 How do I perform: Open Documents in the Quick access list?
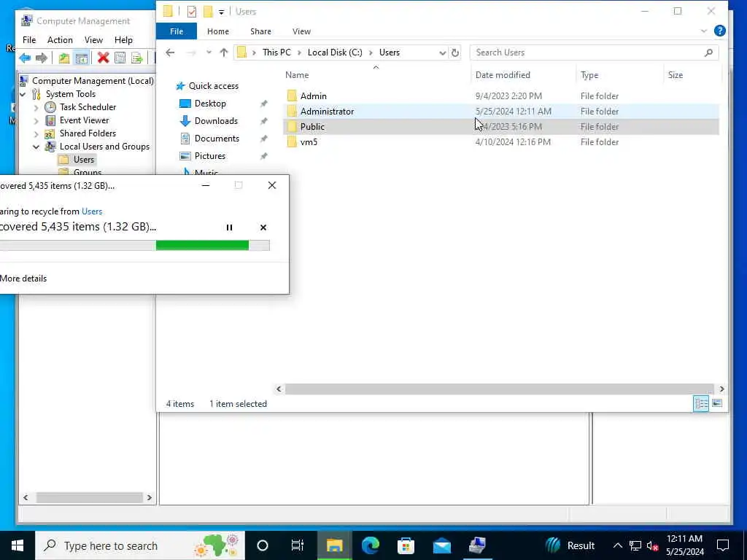click(x=217, y=139)
